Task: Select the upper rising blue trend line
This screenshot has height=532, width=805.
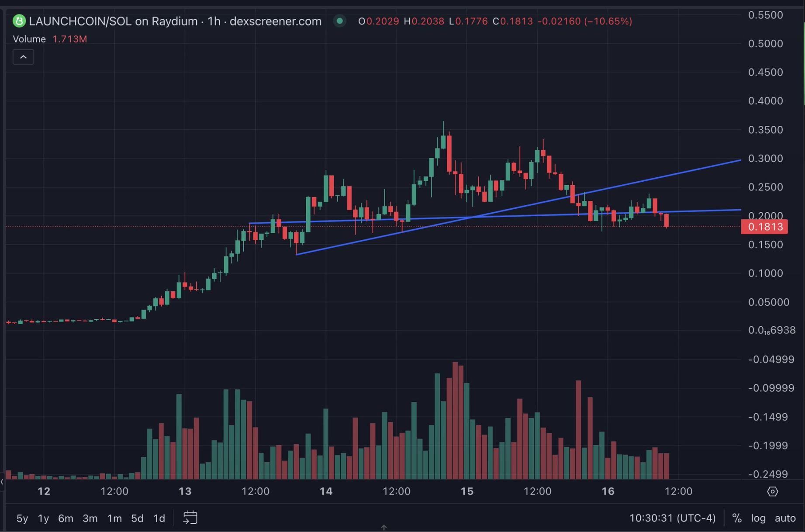Action: pyautogui.click(x=655, y=178)
